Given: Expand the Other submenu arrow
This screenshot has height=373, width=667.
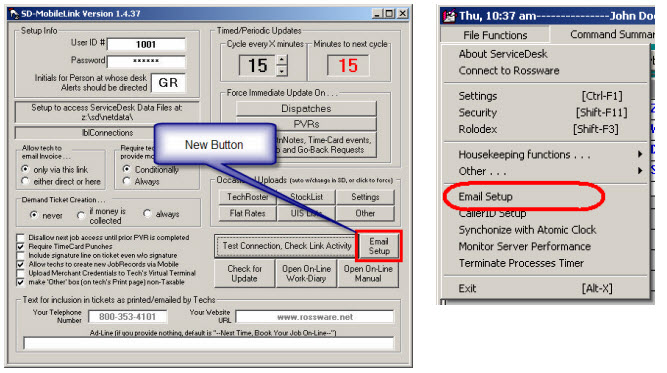Looking at the screenshot, I should coord(640,171).
